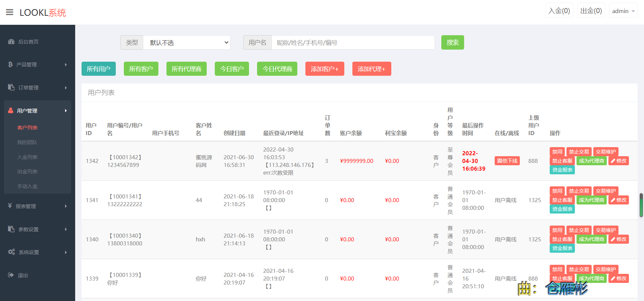Open 出金列表 in the sidebar
The height and width of the screenshot is (301, 644).
(x=27, y=172)
